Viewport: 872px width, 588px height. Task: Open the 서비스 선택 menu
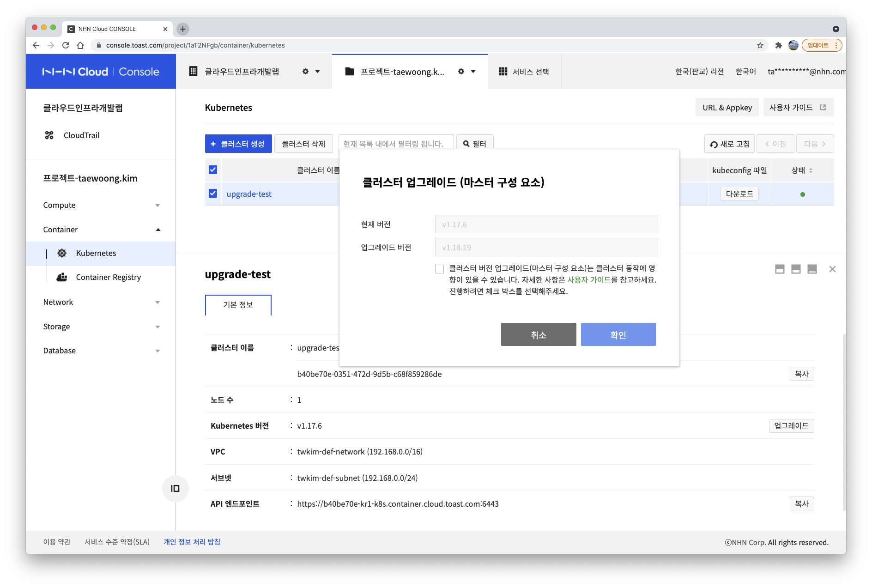tap(524, 72)
